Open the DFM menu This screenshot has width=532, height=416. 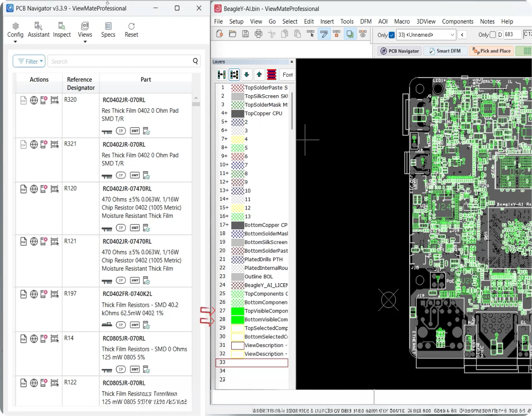[366, 21]
